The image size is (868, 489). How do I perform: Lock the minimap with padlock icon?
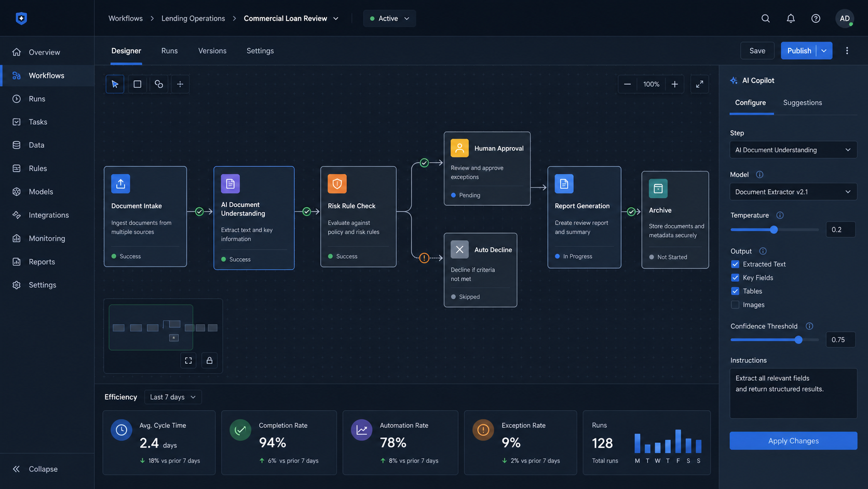(209, 360)
